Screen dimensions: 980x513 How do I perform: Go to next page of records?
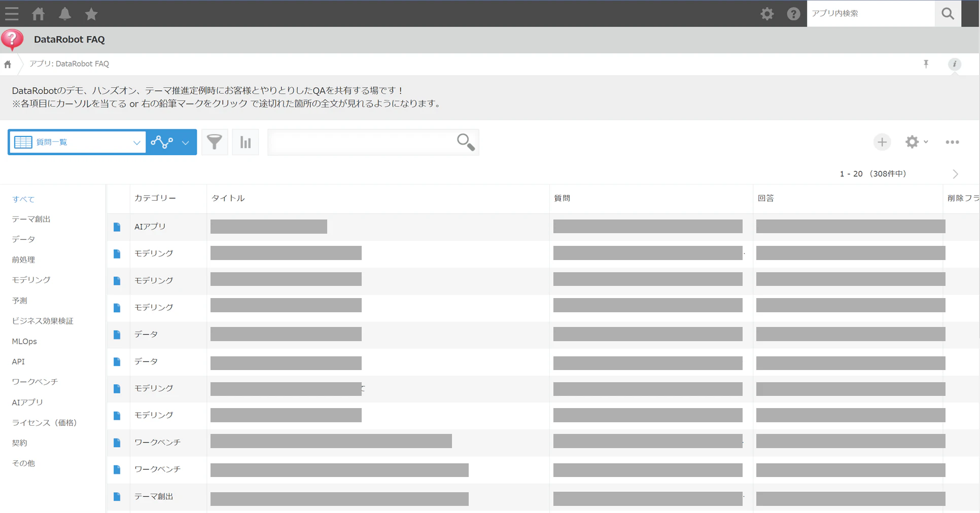(955, 174)
